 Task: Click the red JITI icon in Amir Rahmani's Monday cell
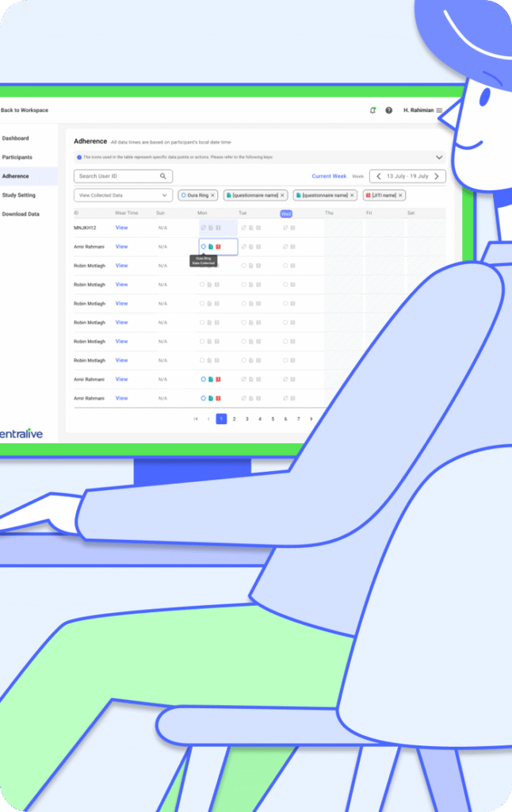click(x=218, y=247)
